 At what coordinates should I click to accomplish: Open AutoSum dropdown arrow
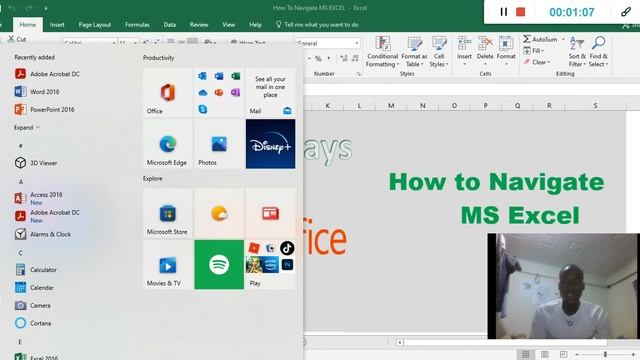(563, 39)
